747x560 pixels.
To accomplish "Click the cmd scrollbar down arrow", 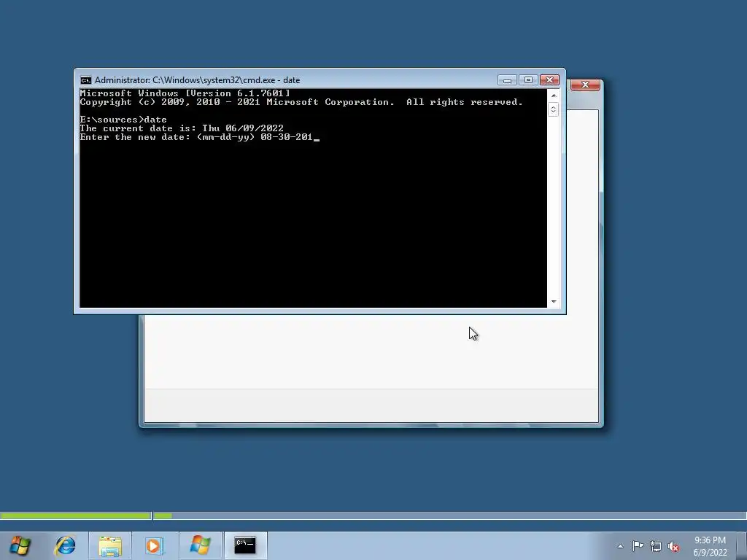I will tap(553, 301).
